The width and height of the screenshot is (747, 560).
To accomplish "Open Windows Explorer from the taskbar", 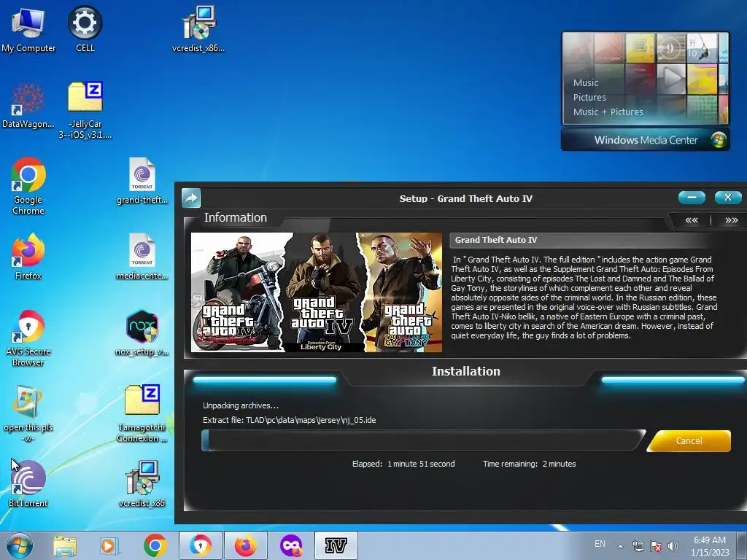I will 65,545.
